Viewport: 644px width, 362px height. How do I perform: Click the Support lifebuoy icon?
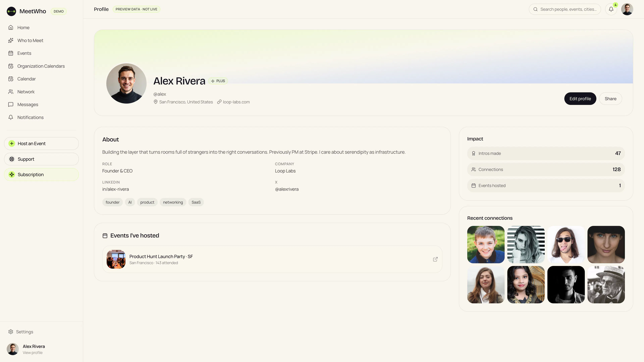[12, 159]
